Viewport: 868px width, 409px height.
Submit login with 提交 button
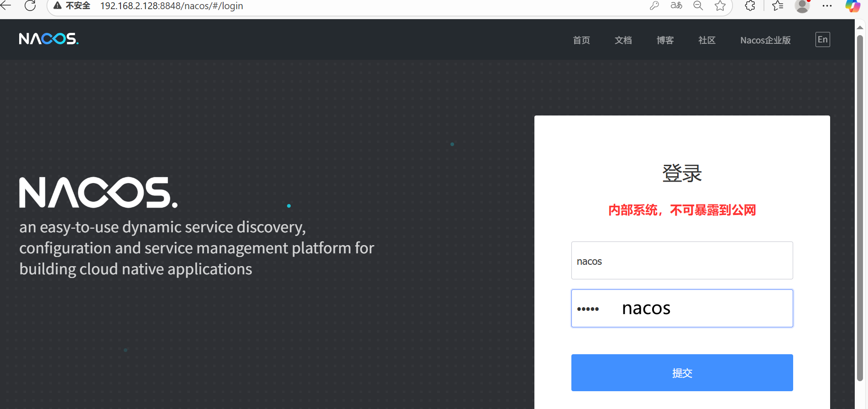point(682,372)
